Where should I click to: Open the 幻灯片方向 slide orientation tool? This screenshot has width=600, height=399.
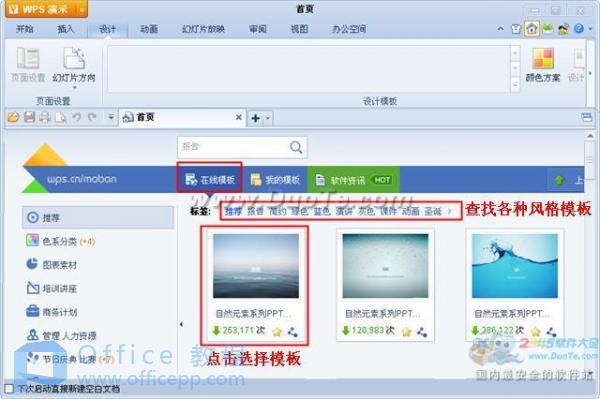[74, 67]
